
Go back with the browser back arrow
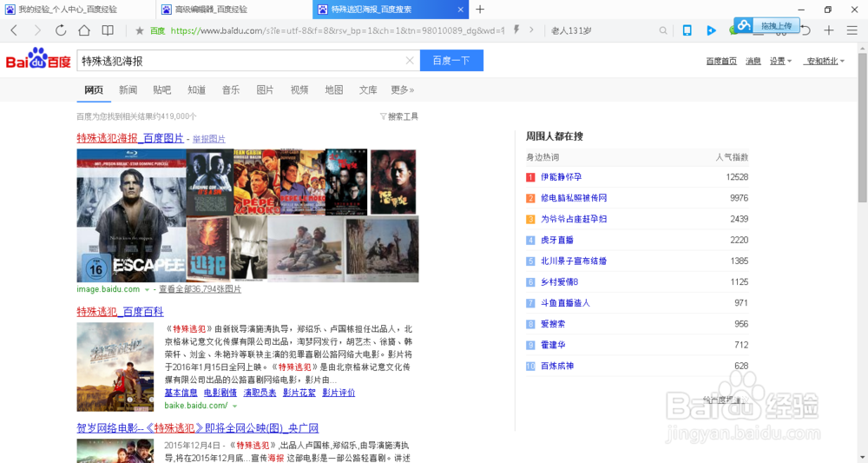pos(14,30)
